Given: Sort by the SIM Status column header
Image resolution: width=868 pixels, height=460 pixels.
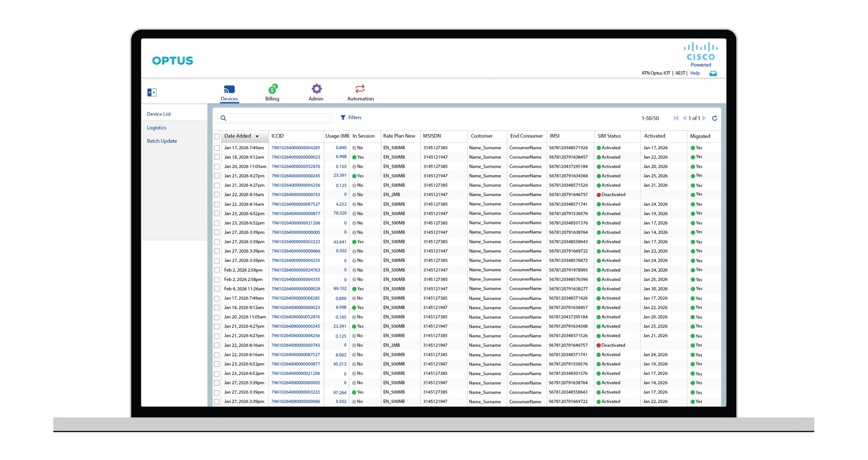Looking at the screenshot, I should tap(609, 136).
